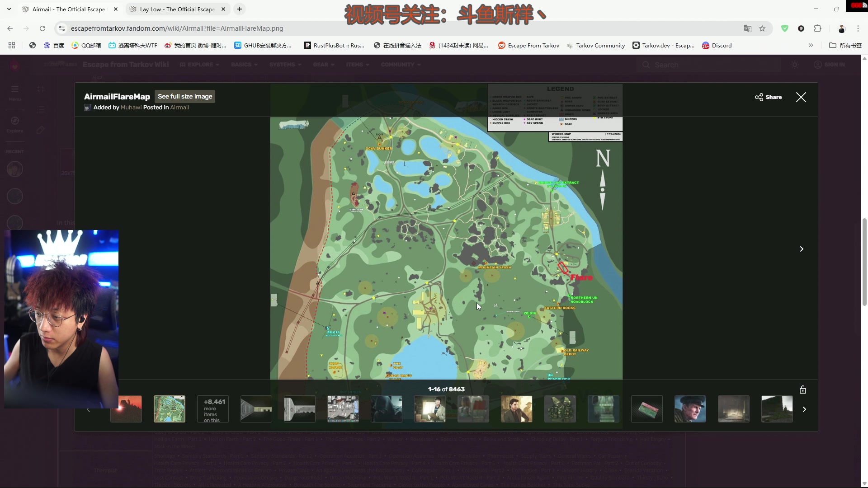Select the green-red keycard thumbnail
This screenshot has width=868, height=488.
tap(647, 409)
